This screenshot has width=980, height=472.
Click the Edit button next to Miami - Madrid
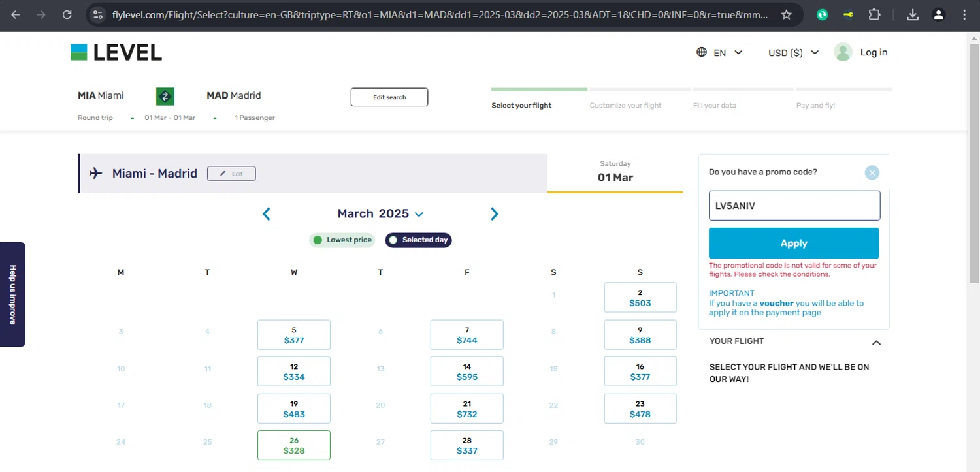point(231,174)
